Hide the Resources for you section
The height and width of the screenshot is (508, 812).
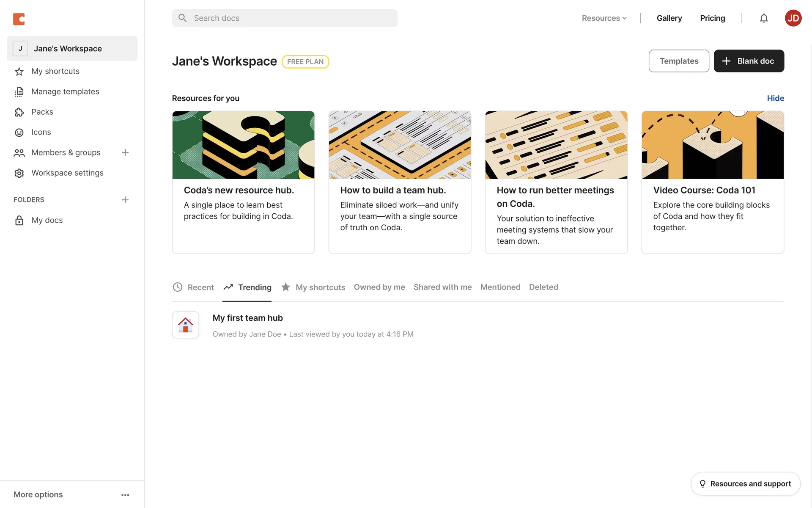[775, 98]
